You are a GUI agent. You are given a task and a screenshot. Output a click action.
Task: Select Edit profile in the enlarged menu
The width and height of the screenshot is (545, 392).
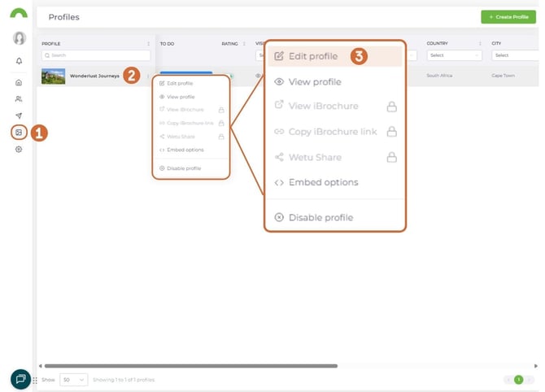click(x=313, y=56)
